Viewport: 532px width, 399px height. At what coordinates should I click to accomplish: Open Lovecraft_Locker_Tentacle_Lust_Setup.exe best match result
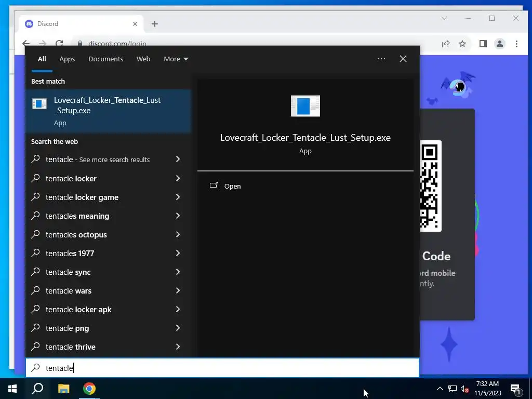click(109, 111)
